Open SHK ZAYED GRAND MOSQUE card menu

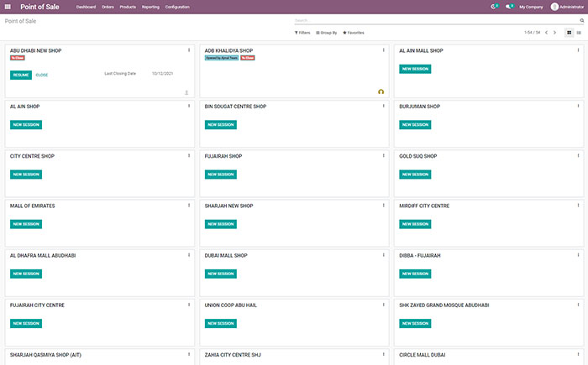coord(578,305)
